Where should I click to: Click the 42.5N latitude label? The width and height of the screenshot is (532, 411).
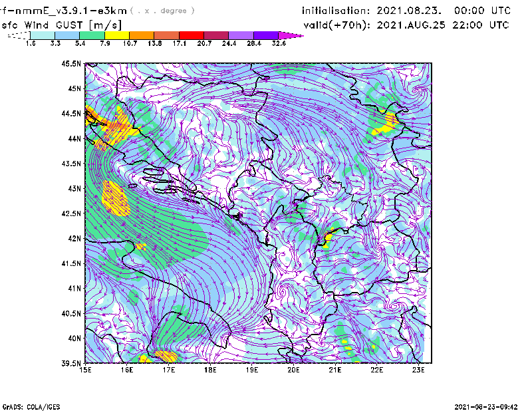click(71, 213)
